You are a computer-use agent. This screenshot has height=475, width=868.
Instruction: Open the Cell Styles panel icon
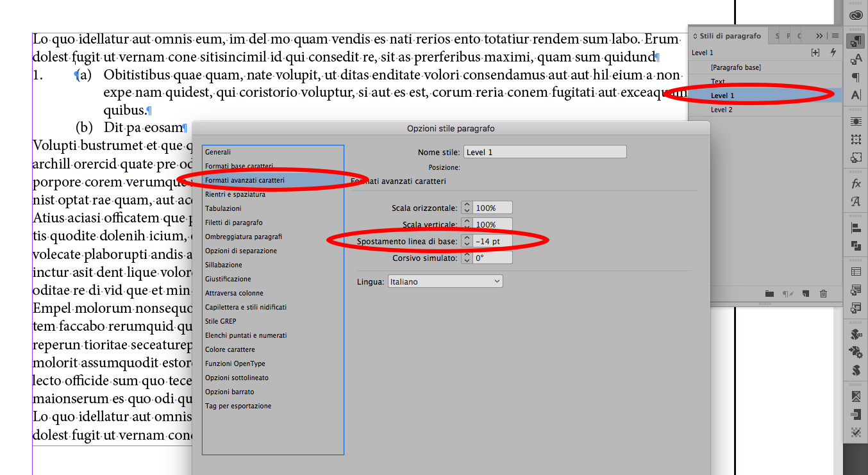click(856, 308)
